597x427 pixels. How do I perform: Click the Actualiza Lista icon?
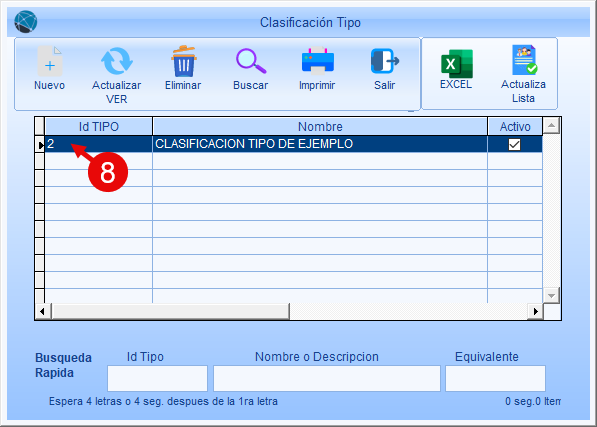click(524, 60)
